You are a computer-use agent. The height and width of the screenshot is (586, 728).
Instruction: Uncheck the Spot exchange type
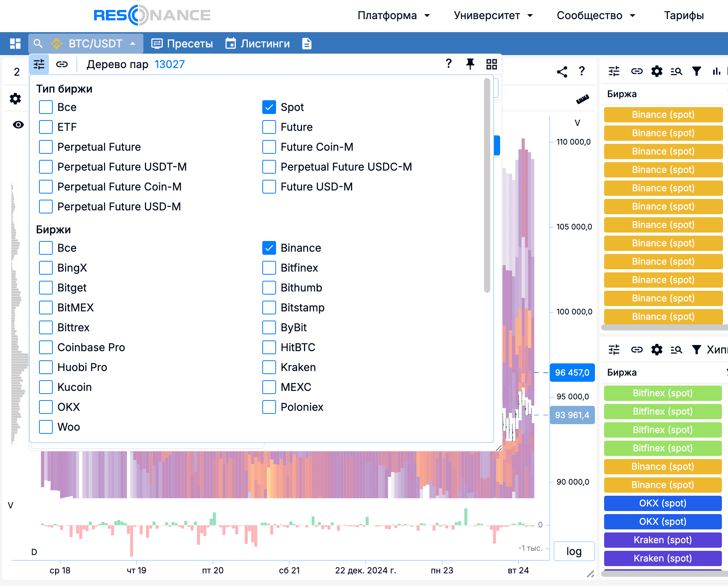click(x=269, y=107)
